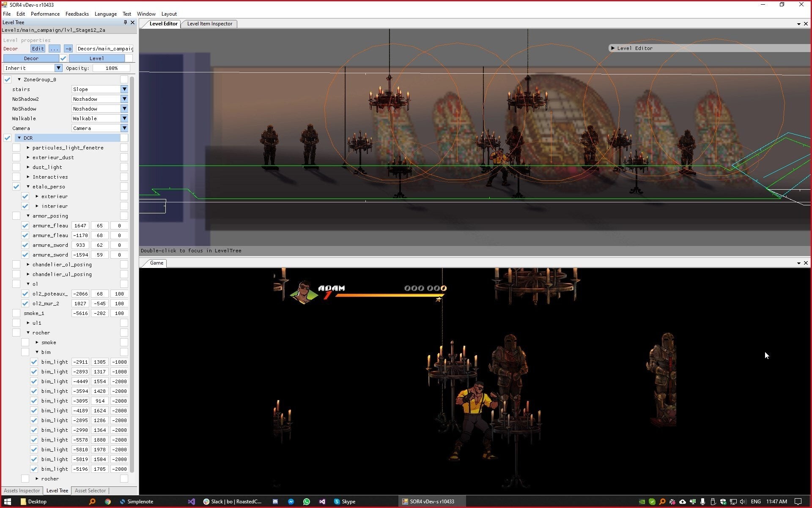Open Visual Studio from the taskbar
Screen dimensions: 812x508
click(x=192, y=502)
